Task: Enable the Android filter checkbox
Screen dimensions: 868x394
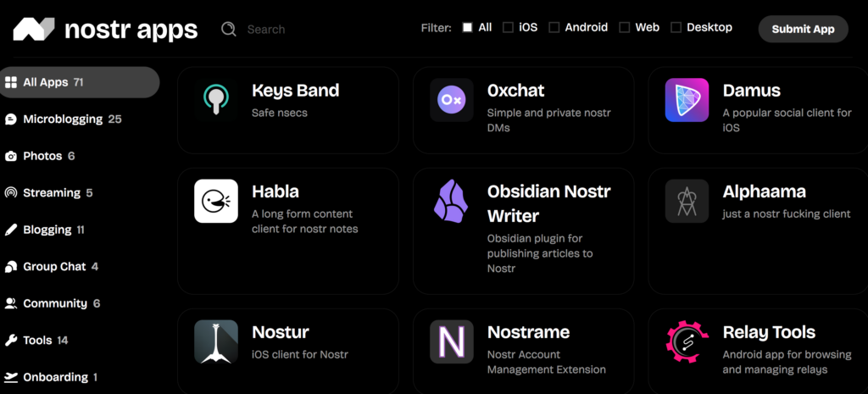Action: click(x=554, y=27)
